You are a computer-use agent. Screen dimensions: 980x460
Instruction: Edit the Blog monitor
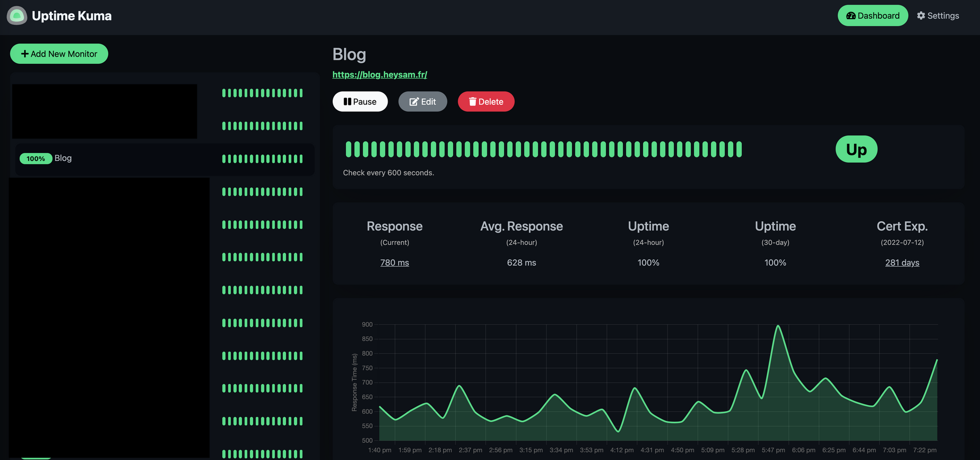point(422,102)
